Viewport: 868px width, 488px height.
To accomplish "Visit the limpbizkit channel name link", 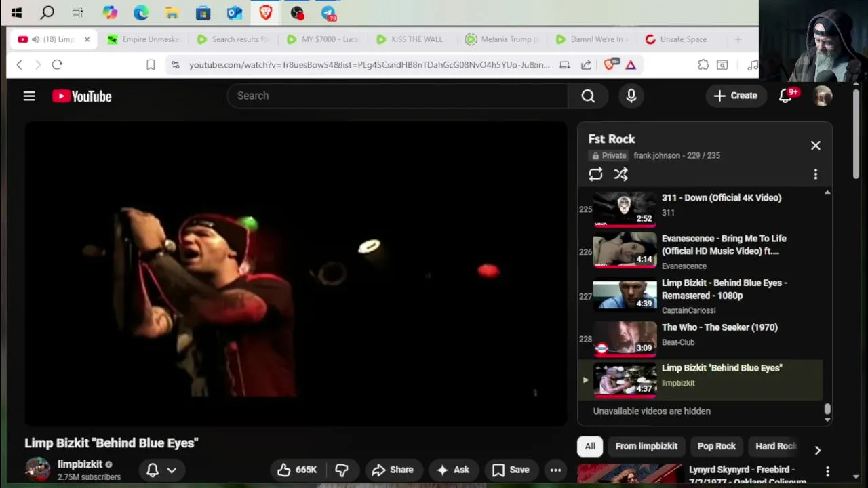I will (x=80, y=464).
